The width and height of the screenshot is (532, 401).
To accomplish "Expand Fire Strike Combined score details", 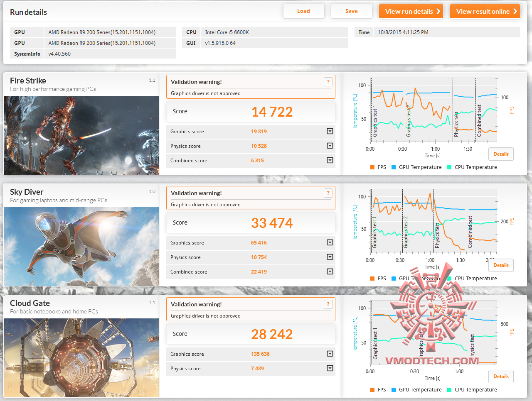I will click(330, 160).
